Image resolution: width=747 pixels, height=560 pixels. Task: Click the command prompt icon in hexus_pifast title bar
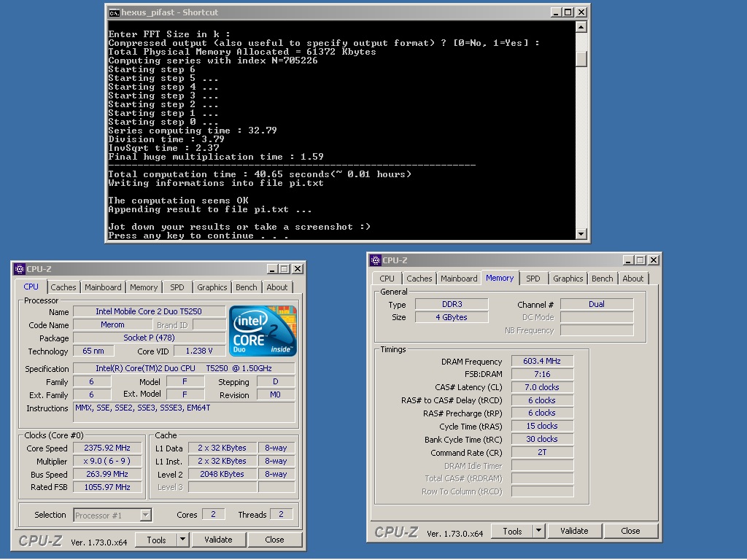pos(114,12)
